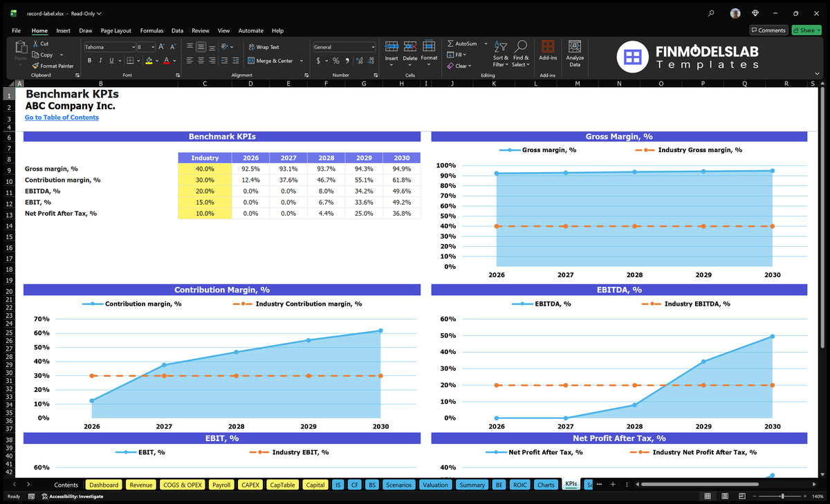Follow the Go to Table of Contents link

62,118
